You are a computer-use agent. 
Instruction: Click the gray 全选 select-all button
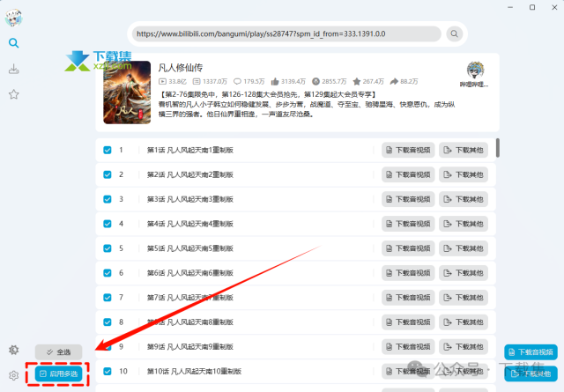pyautogui.click(x=58, y=352)
